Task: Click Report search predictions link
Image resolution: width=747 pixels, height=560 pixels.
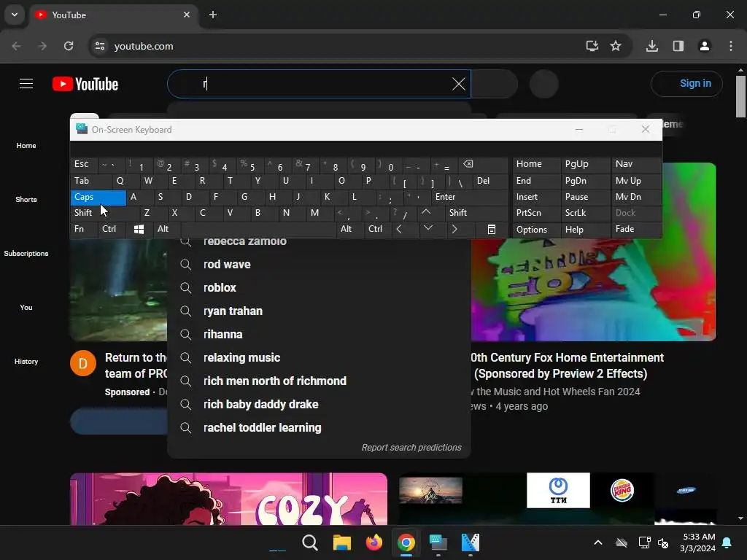Action: 411,448
